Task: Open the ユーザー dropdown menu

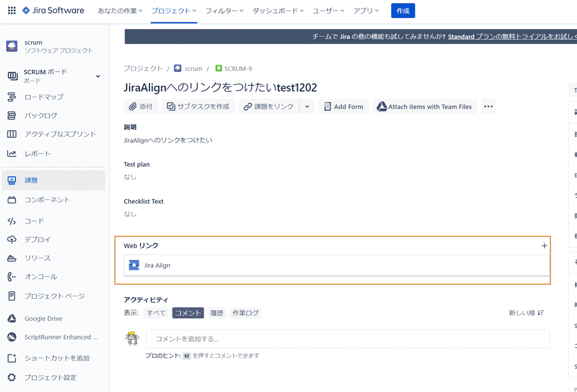Action: 328,11
